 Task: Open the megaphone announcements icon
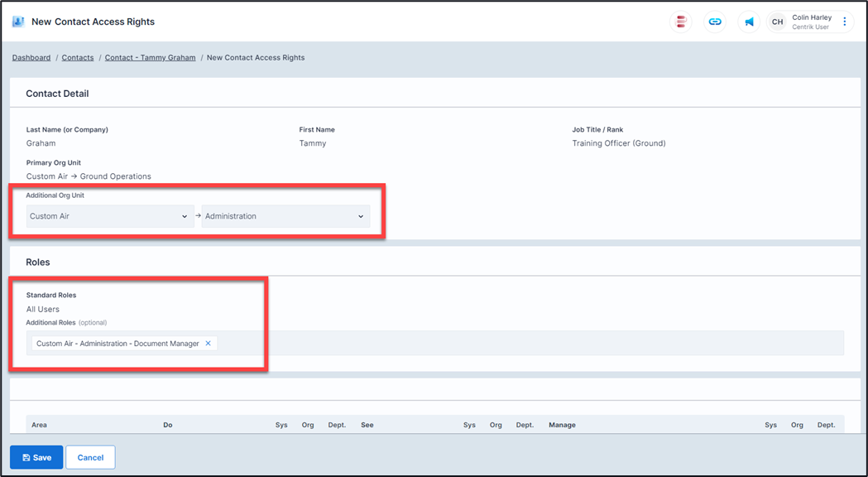click(749, 22)
